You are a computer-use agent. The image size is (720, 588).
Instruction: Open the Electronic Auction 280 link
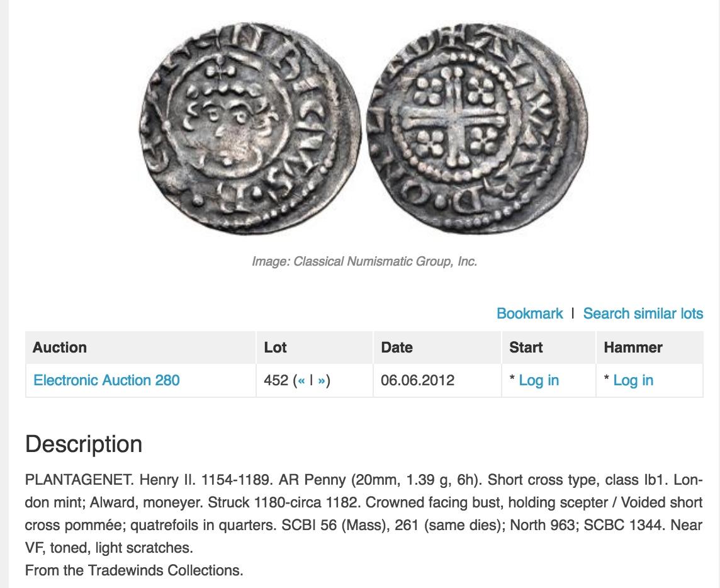tap(106, 380)
